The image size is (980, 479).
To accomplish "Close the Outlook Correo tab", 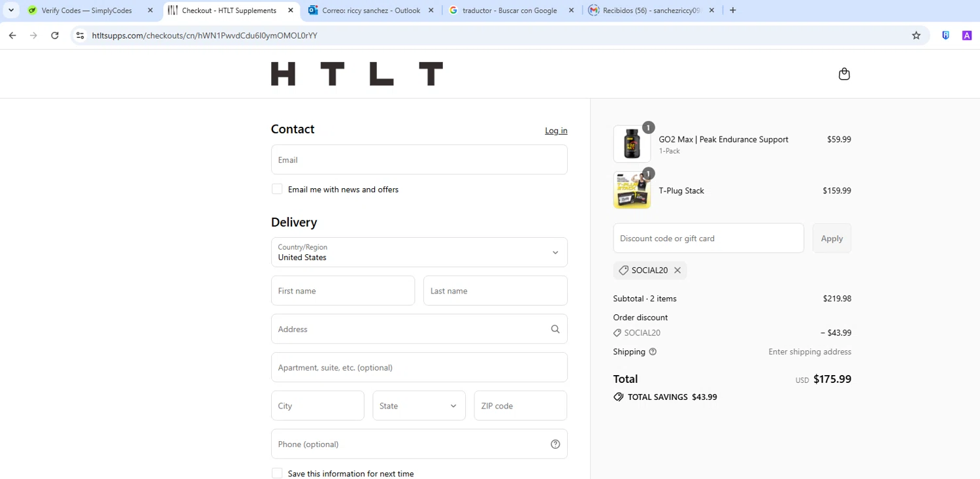I will 431,10.
